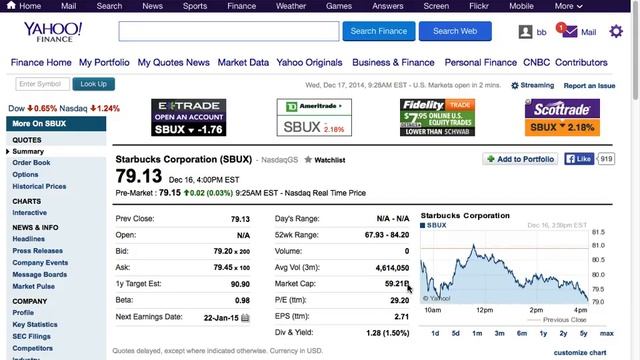Focus the Enter Symbol input field
Viewport: 640px width, 360px height.
[x=42, y=84]
